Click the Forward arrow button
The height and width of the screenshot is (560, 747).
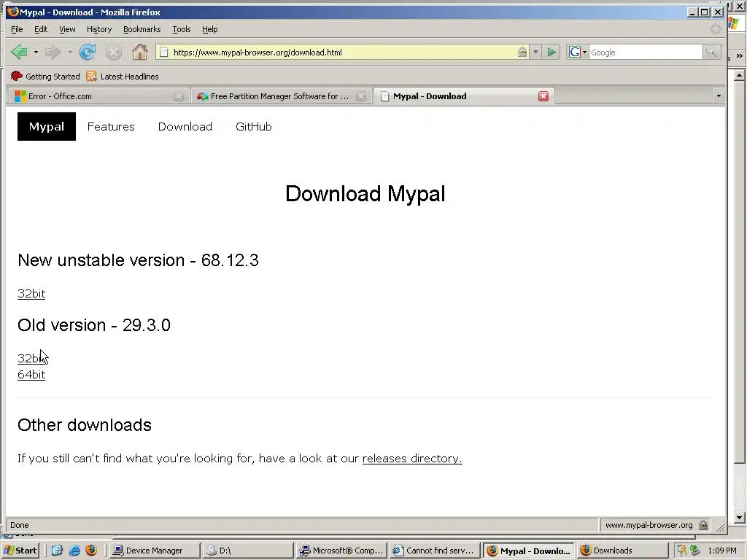[53, 52]
